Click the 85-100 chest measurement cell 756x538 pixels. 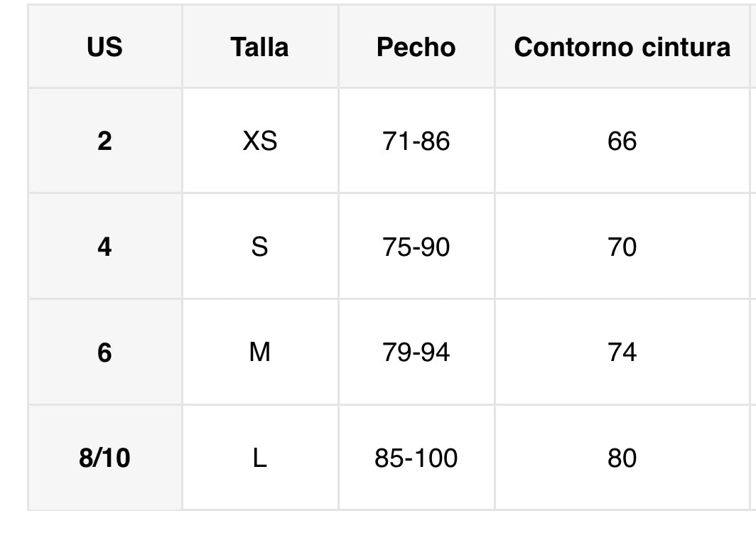(416, 458)
